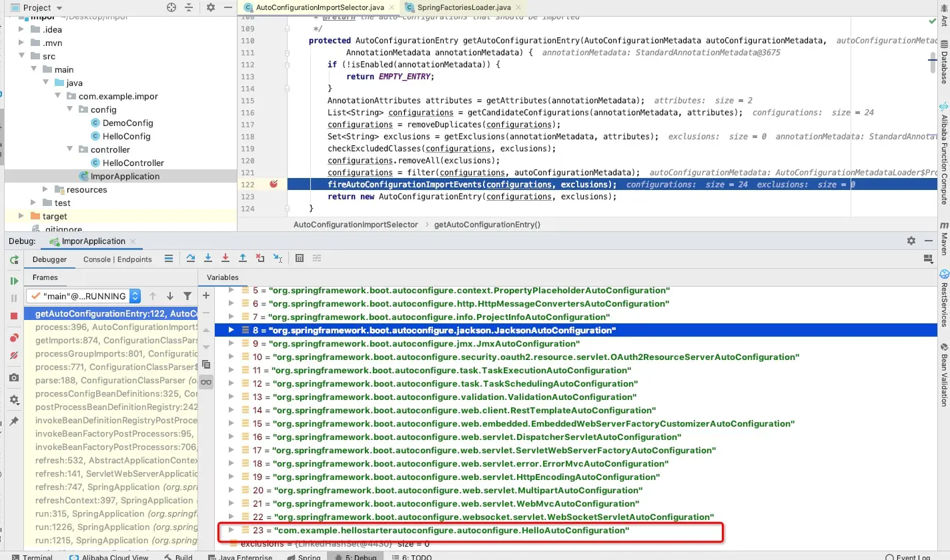
Task: Click getAutoConfigurationEntry() in the breadcrumb
Action: coord(487,225)
